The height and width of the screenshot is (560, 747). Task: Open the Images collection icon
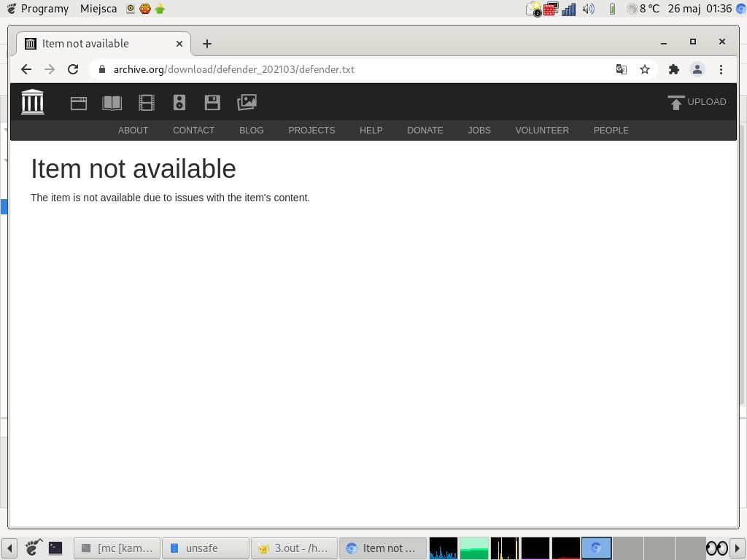pyautogui.click(x=247, y=102)
